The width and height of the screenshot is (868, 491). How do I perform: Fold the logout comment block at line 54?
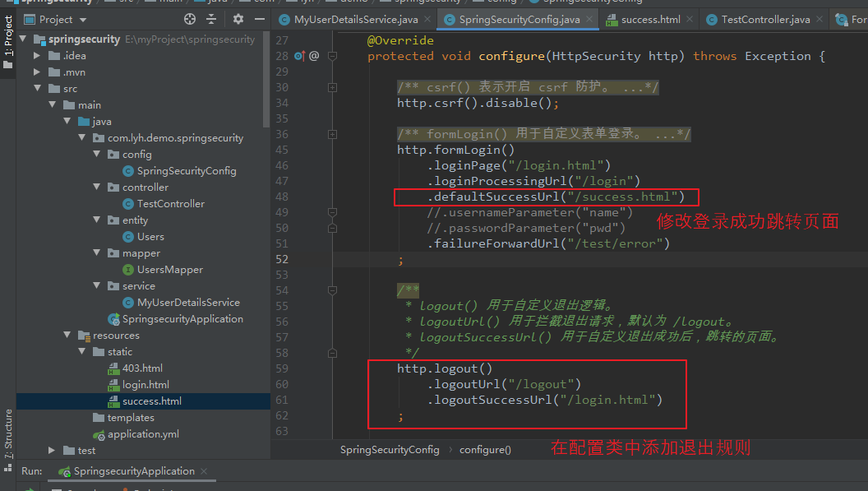pyautogui.click(x=333, y=290)
